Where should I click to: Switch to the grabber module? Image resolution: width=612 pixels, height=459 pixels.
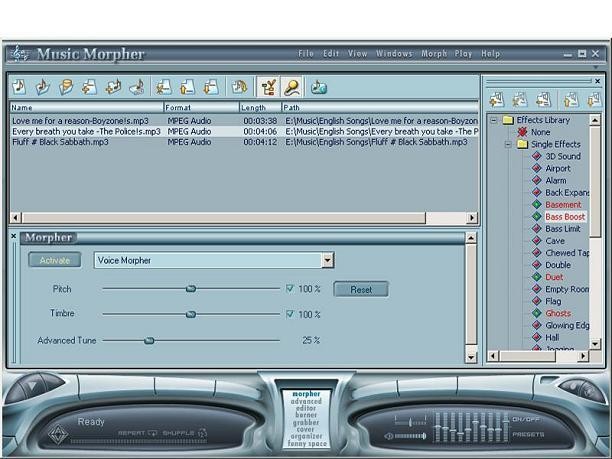pyautogui.click(x=306, y=422)
